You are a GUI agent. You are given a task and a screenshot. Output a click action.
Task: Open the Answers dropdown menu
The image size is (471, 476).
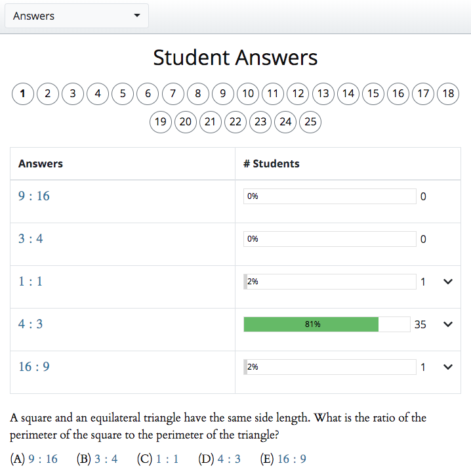[x=77, y=16]
